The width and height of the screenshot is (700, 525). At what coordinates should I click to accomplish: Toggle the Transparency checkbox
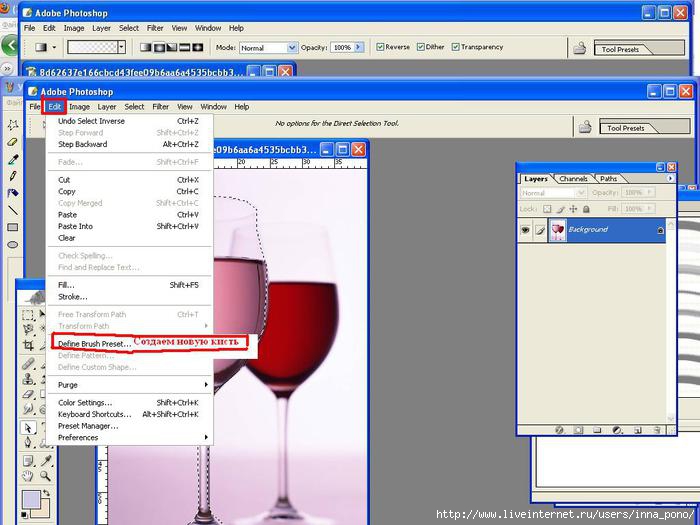click(x=455, y=47)
